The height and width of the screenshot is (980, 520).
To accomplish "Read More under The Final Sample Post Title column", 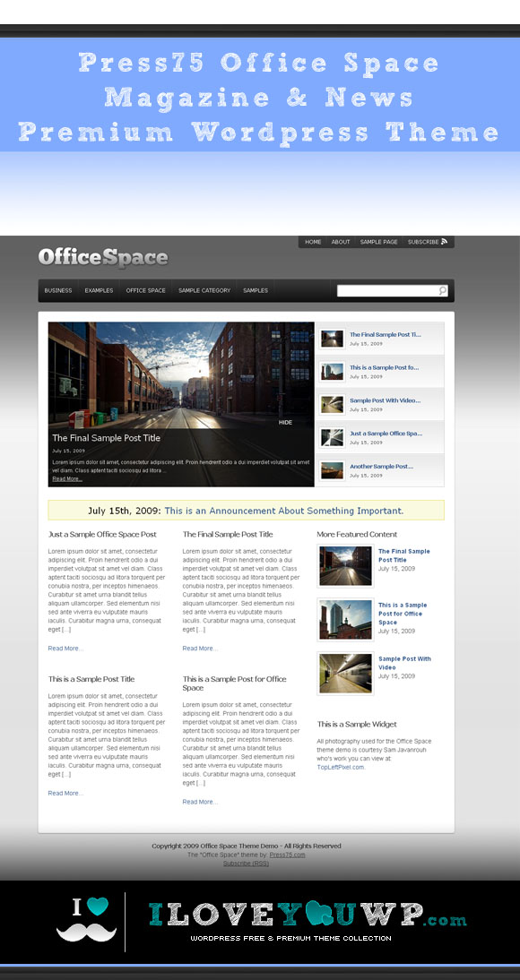I will [200, 649].
